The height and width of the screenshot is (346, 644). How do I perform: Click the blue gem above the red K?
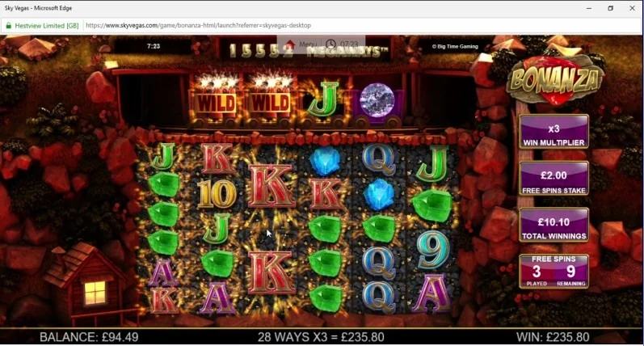pos(326,161)
